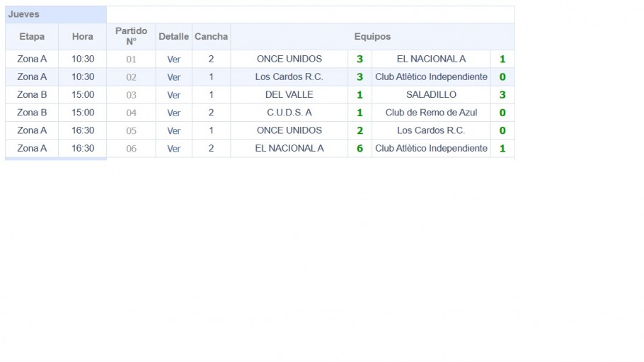Click match number 03 cell
The height and width of the screenshot is (362, 644).
131,95
